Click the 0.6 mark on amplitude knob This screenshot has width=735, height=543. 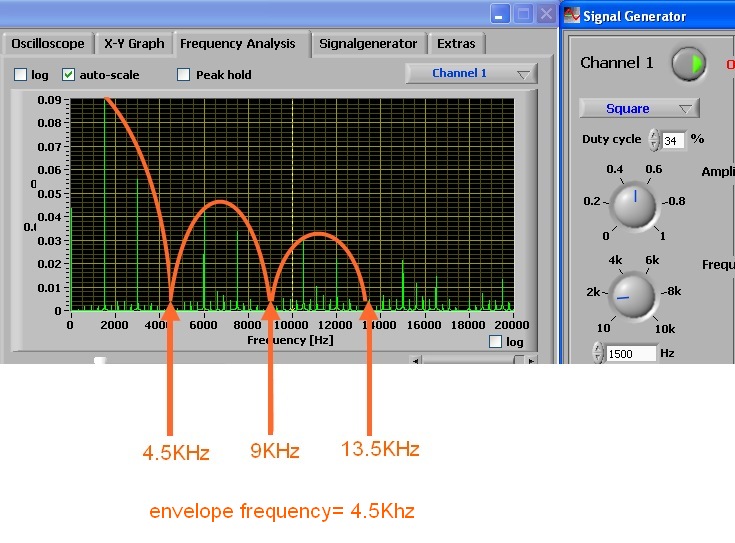[653, 169]
